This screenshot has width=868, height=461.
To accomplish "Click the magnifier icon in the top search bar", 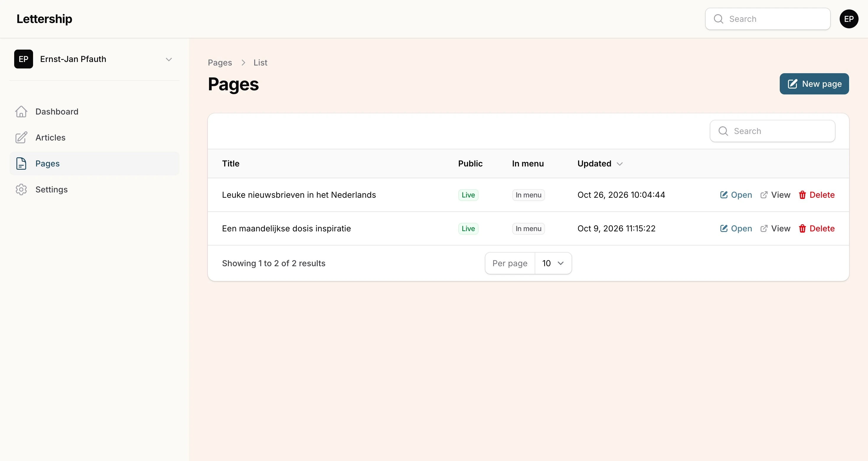I will (x=718, y=19).
